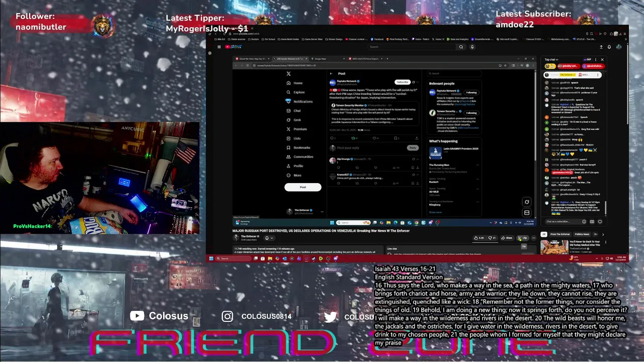Image resolution: width=644 pixels, height=362 pixels.
Task: Click the Reply button beside reply field
Action: (413, 148)
